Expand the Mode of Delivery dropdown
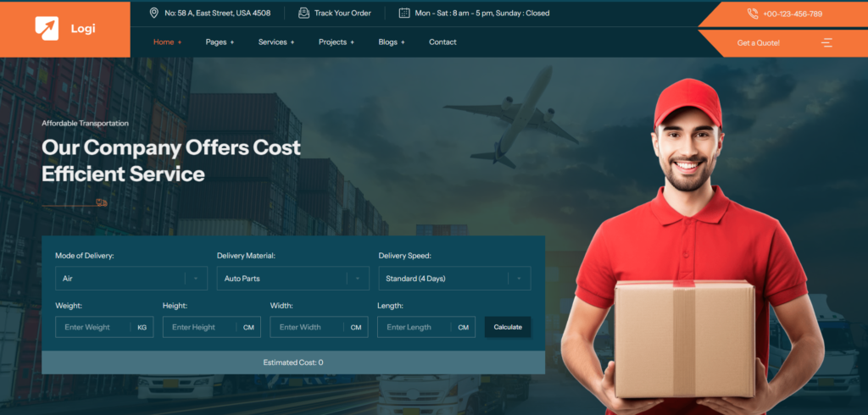Screen dimensions: 868x415 tap(131, 279)
